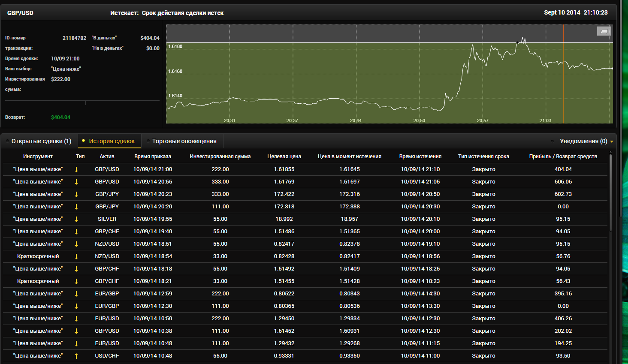Click down arrow in EUR/USD 10:50 row

pyautogui.click(x=76, y=319)
